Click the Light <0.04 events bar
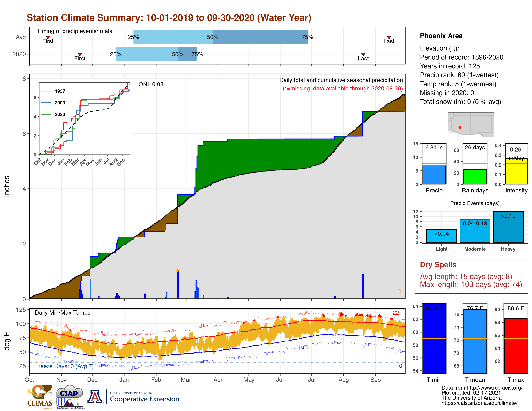532x411 pixels. pyautogui.click(x=441, y=235)
